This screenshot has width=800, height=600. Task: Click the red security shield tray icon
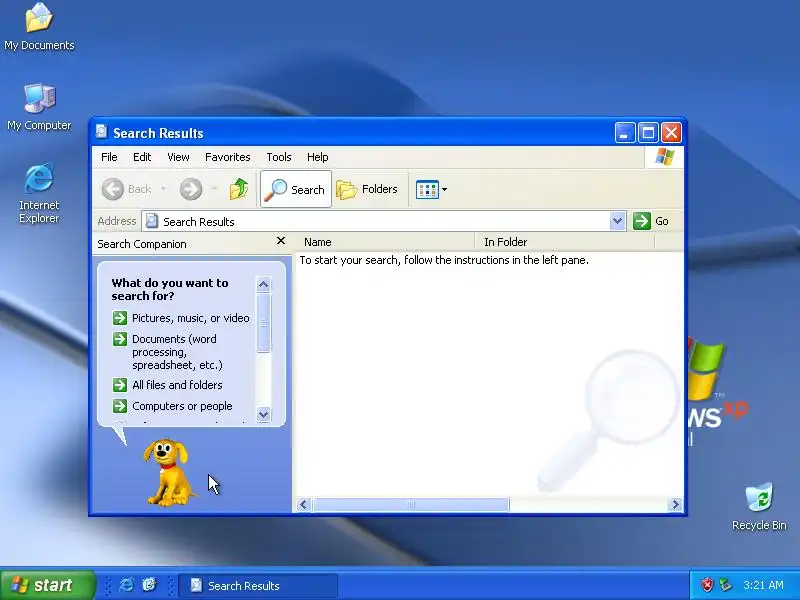coord(707,585)
